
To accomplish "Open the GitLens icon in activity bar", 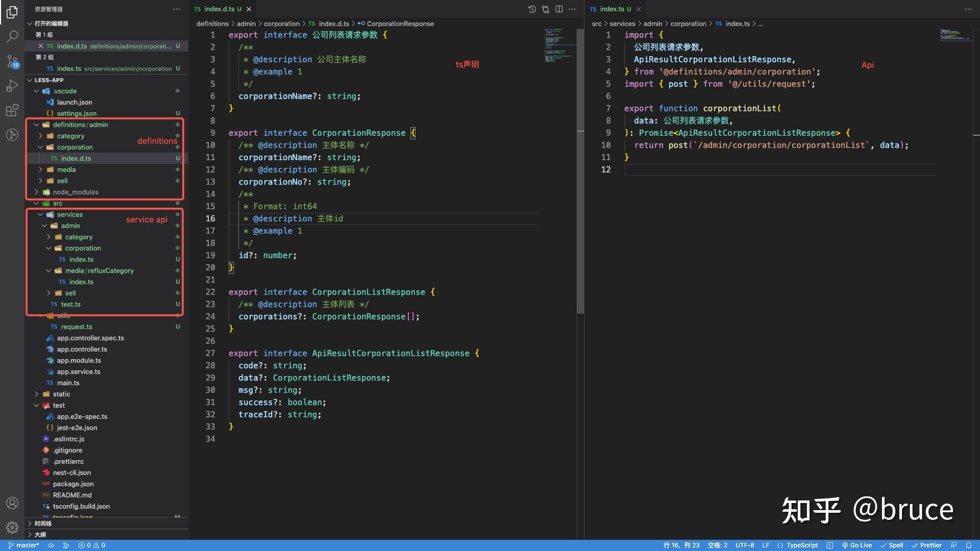I will (12, 135).
